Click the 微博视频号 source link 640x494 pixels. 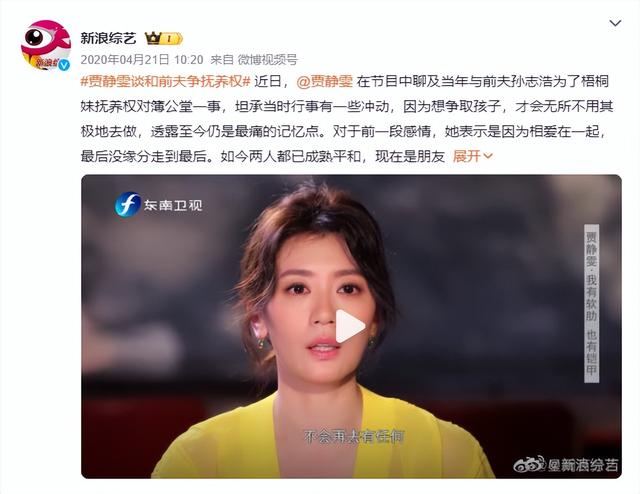(268, 60)
